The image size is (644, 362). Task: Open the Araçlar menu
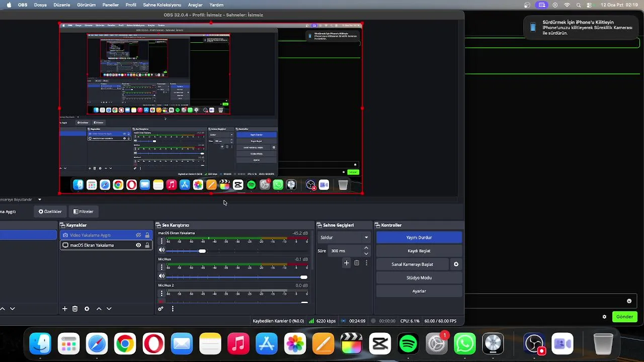tap(195, 5)
